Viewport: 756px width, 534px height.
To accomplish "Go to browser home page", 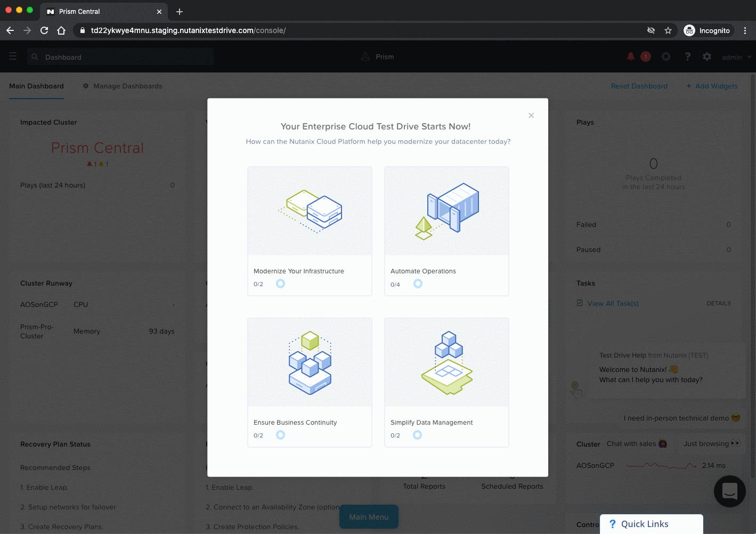I will (61, 30).
